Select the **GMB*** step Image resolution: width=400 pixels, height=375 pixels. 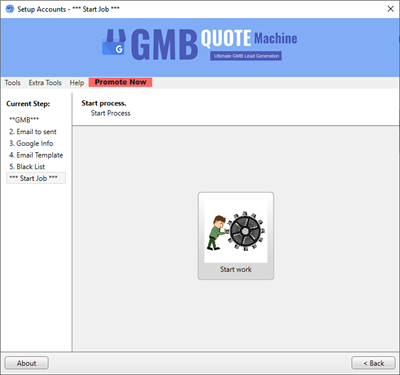click(x=24, y=120)
